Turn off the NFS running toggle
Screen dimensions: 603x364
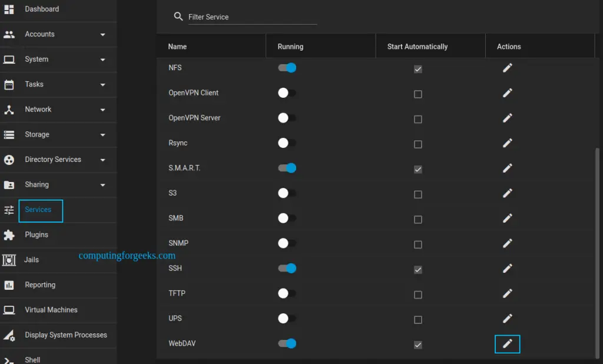pyautogui.click(x=287, y=68)
